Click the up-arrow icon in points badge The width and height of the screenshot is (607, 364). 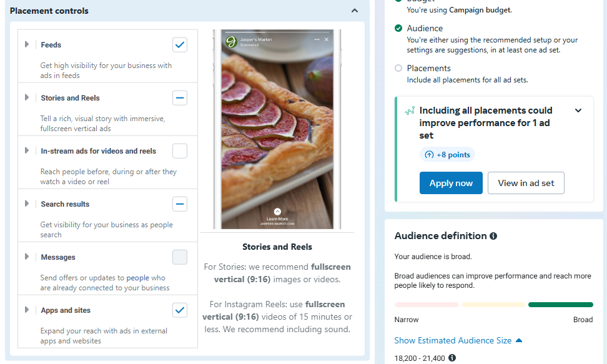tap(429, 154)
